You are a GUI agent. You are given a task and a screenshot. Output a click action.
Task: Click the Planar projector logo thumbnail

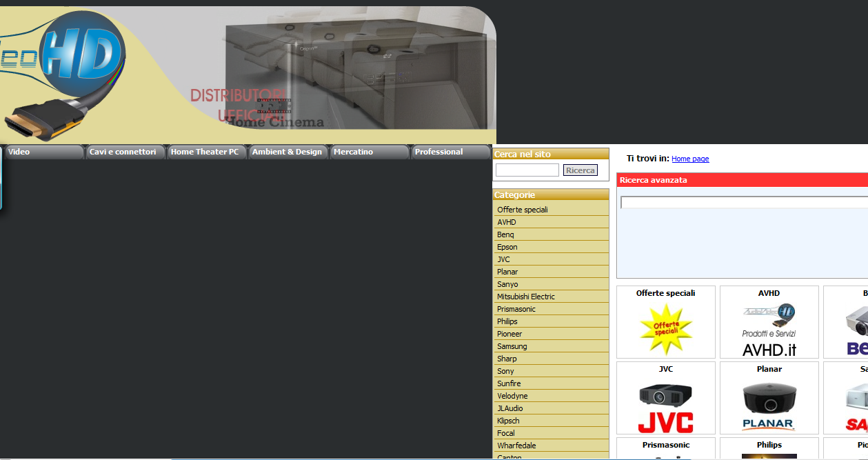tap(769, 405)
